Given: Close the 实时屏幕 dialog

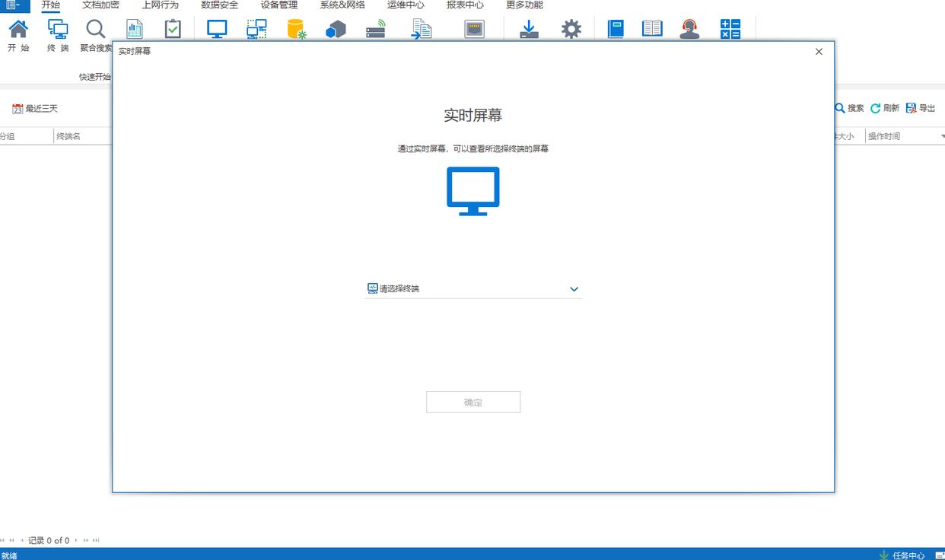Looking at the screenshot, I should (819, 52).
